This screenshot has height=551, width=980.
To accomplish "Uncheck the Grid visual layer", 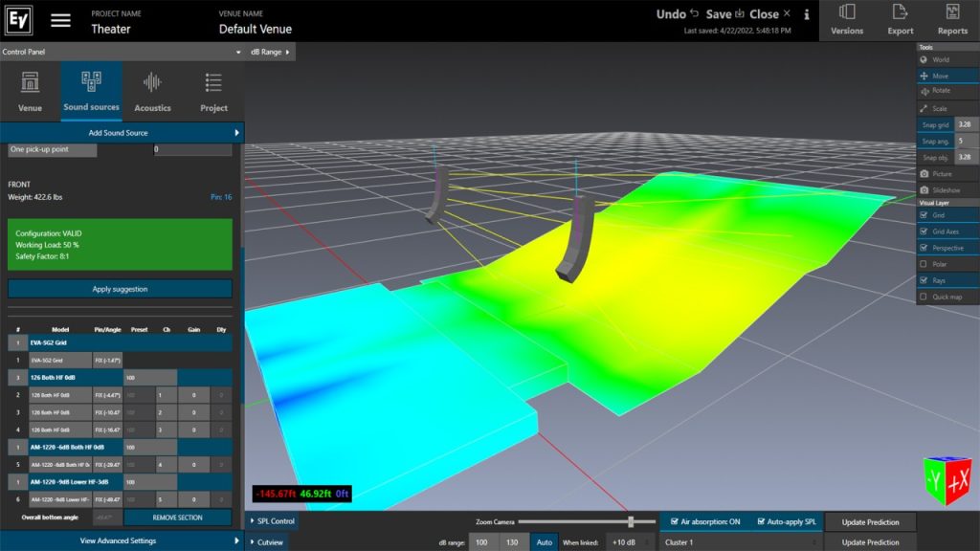I will point(924,215).
